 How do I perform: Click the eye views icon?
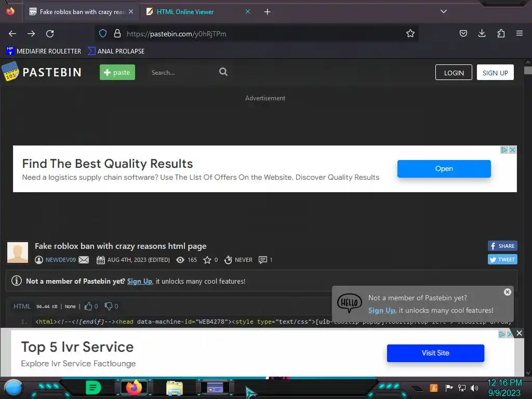tap(180, 260)
